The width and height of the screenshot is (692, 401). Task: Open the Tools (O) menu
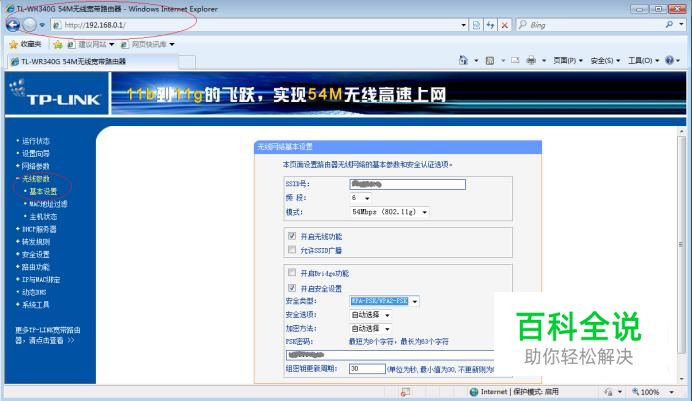643,60
